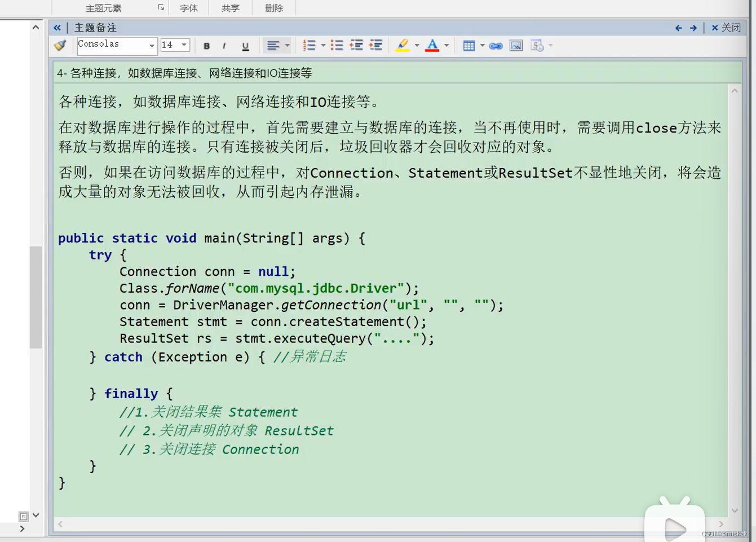Apply numbered list formatting
The height and width of the screenshot is (542, 756).
pyautogui.click(x=309, y=46)
